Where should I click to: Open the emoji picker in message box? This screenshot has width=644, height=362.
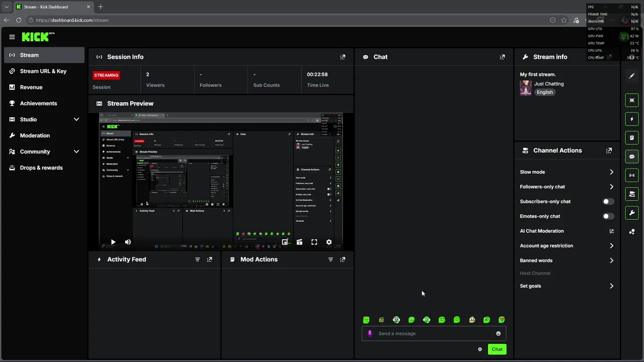(499, 333)
